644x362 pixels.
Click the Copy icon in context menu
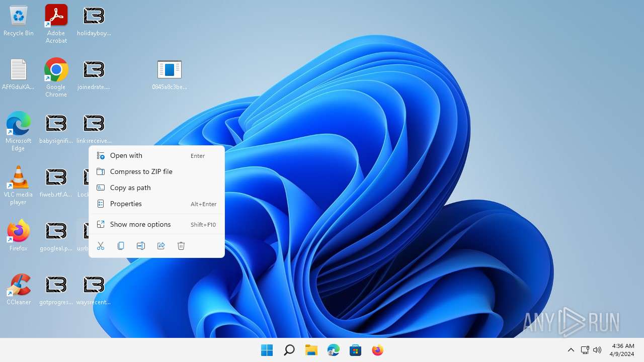[x=121, y=246]
